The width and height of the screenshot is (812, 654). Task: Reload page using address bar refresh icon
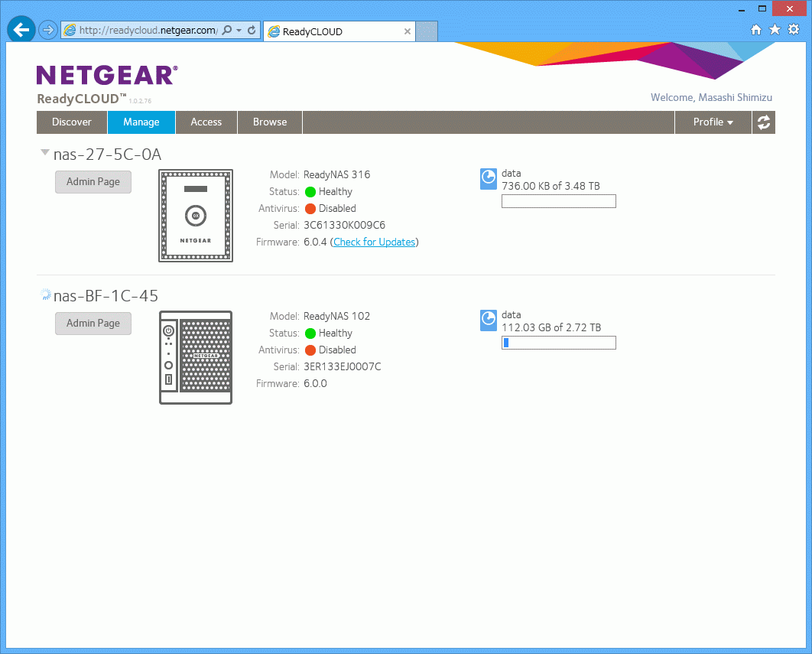pyautogui.click(x=252, y=31)
